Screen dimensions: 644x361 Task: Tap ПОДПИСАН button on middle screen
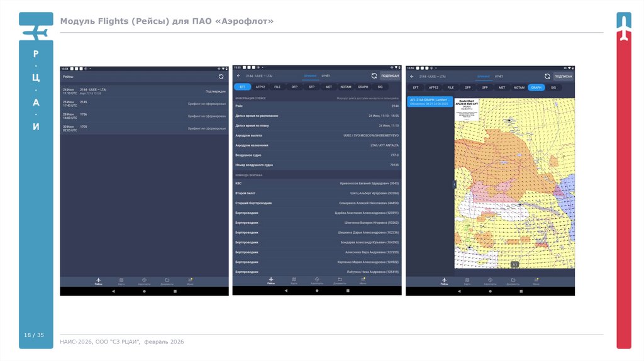[390, 75]
